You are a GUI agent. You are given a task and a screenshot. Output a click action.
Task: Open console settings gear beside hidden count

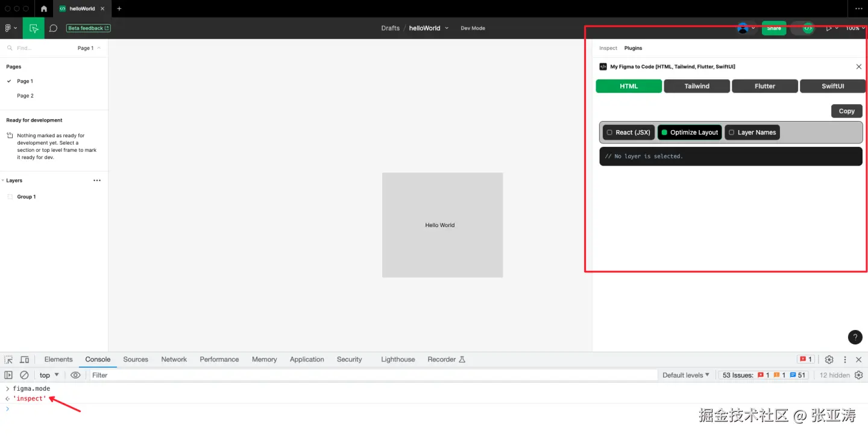[x=859, y=375]
